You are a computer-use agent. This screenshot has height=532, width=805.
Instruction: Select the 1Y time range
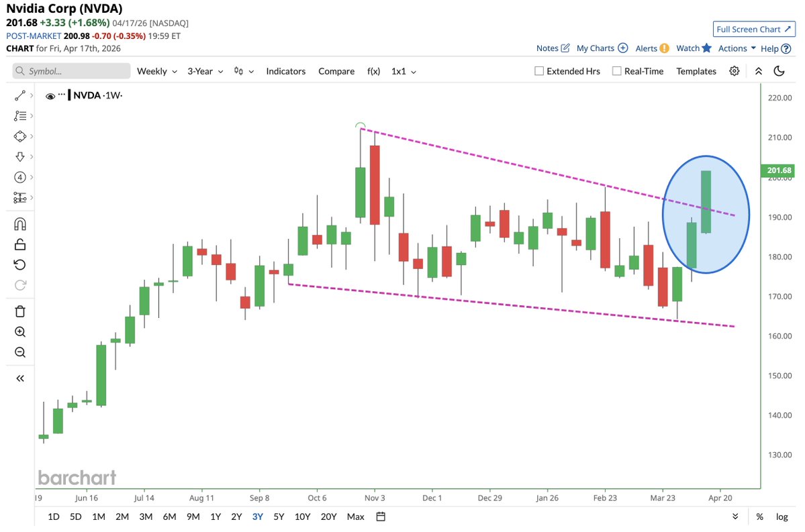(216, 517)
